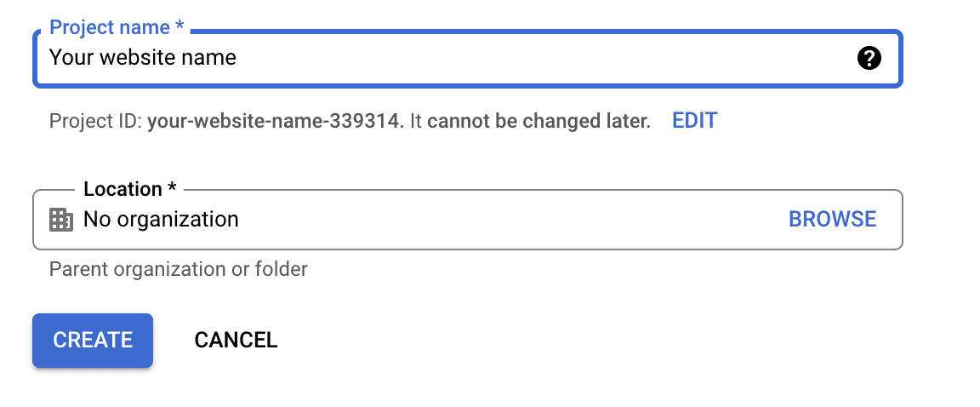Click the 'Location *' field label
This screenshot has width=980, height=407.
[123, 189]
